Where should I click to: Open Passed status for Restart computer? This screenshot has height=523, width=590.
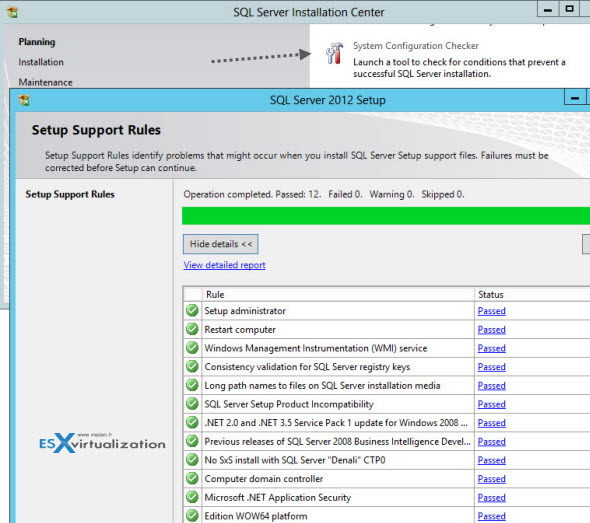(491, 330)
